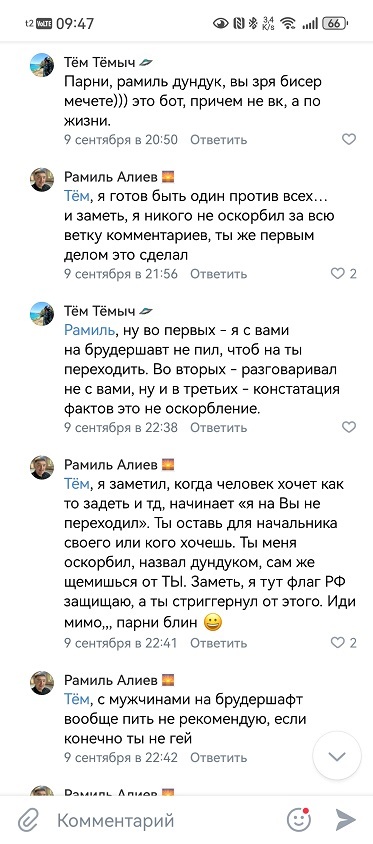
Task: Tap the round chevron-down jump button
Action: [337, 756]
